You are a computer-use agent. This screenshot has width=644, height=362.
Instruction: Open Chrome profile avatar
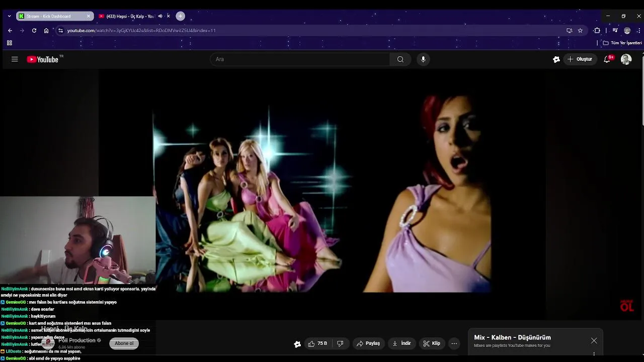[627, 30]
